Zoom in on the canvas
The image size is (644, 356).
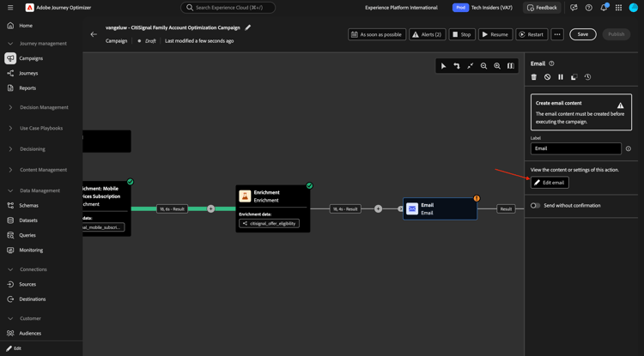pyautogui.click(x=497, y=65)
